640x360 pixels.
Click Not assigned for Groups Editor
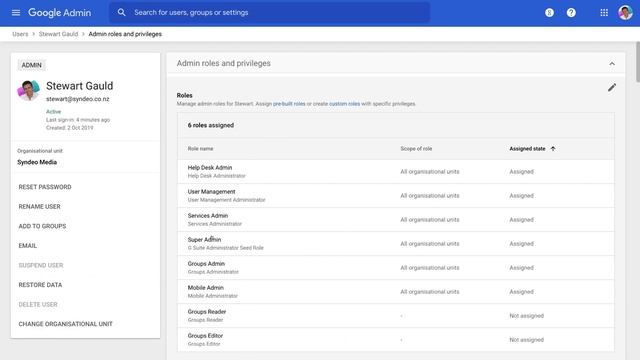(527, 340)
